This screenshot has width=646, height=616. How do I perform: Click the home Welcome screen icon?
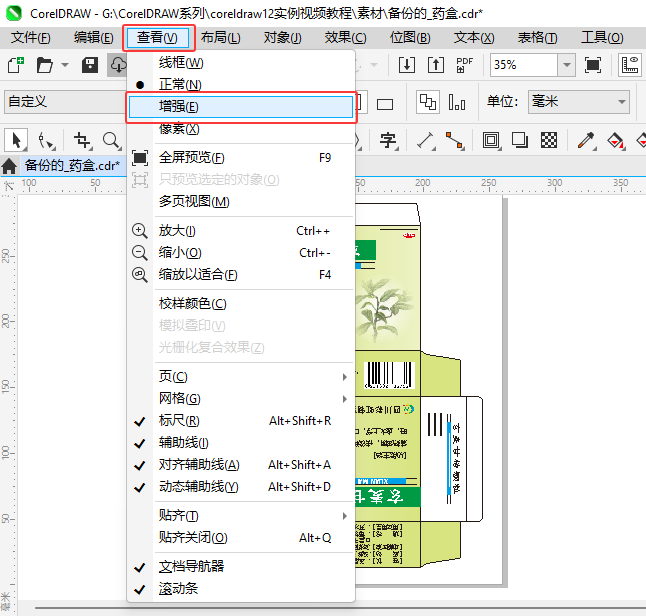(9, 166)
